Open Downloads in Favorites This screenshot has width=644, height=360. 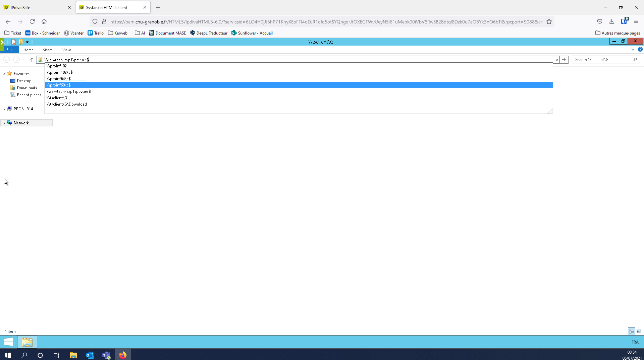tap(27, 88)
